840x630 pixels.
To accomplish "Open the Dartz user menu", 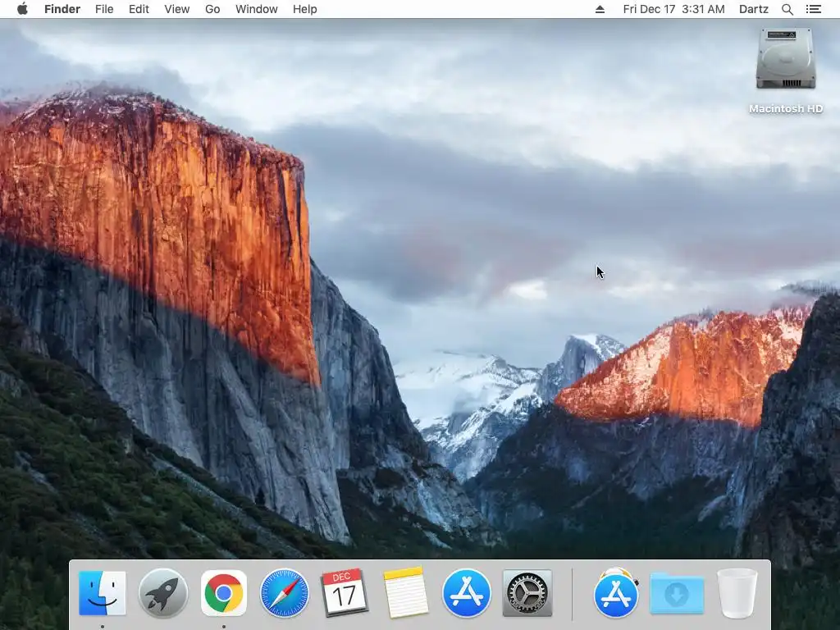I will (x=754, y=9).
